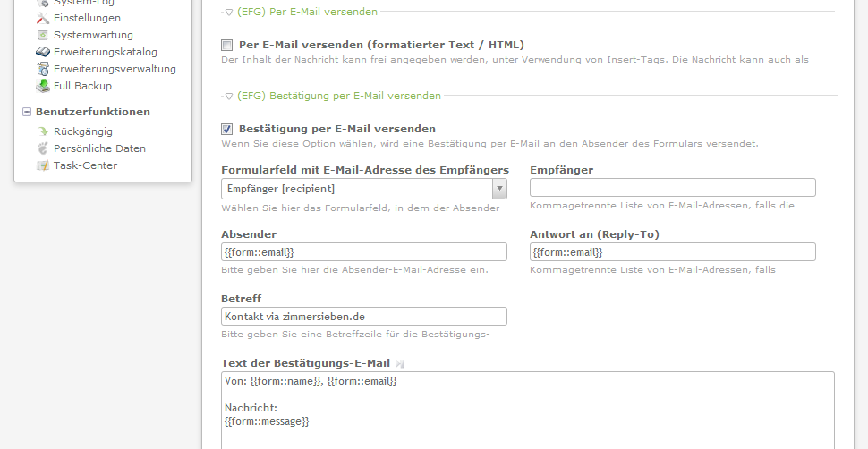Click the Rückgängig arrow icon
Image resolution: width=868 pixels, height=449 pixels.
[43, 131]
